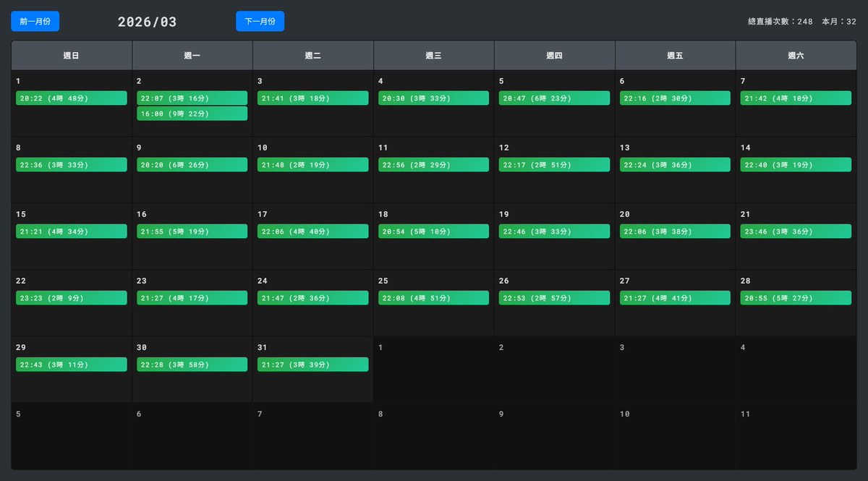Open the 21:55 (5時 19分) stream entry
Viewport: 868px width, 481px height.
[x=192, y=231]
